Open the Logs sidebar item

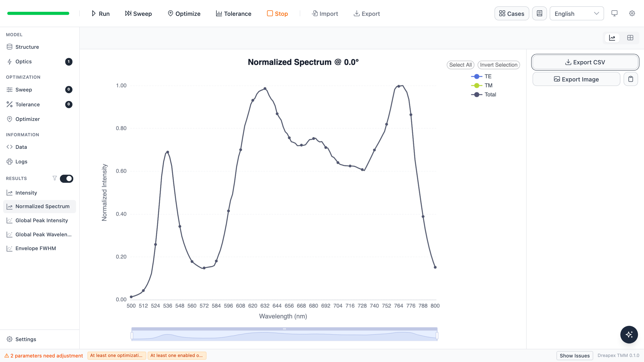(39, 162)
